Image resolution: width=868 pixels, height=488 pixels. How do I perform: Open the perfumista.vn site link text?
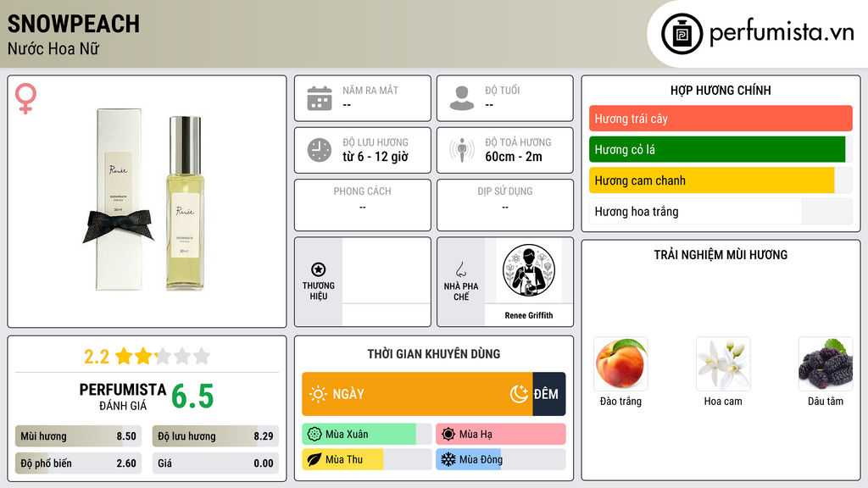tap(782, 32)
